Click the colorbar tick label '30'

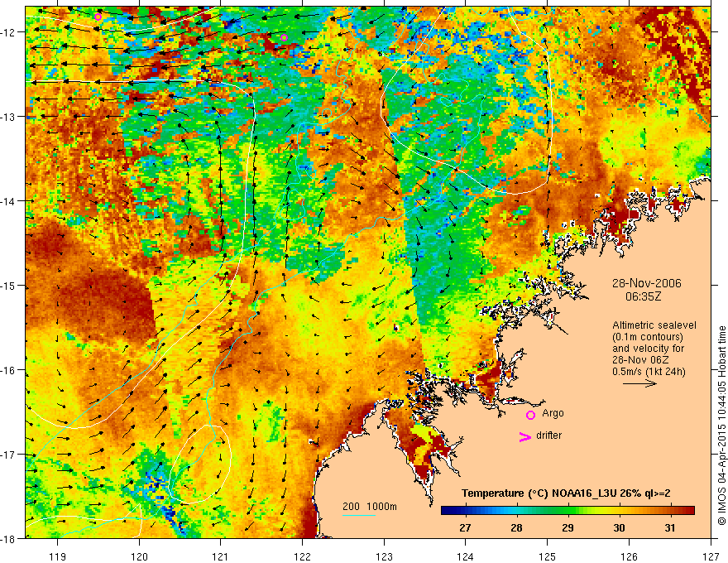619,527
